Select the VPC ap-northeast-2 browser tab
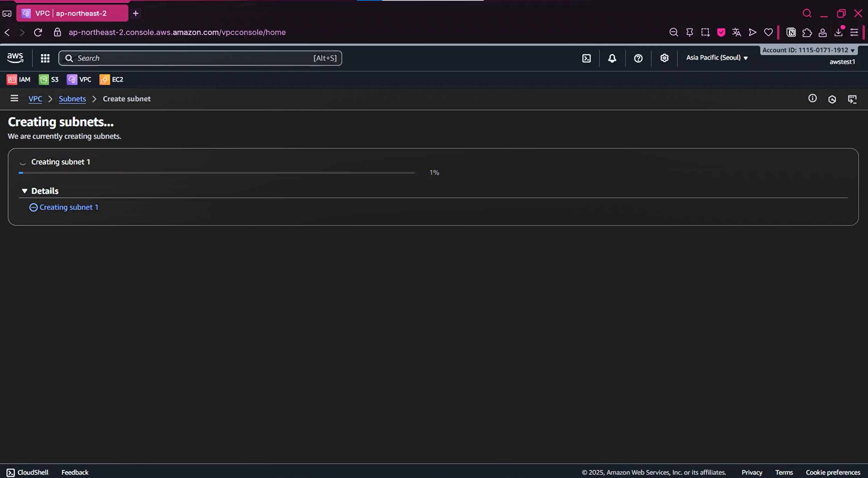 (72, 13)
